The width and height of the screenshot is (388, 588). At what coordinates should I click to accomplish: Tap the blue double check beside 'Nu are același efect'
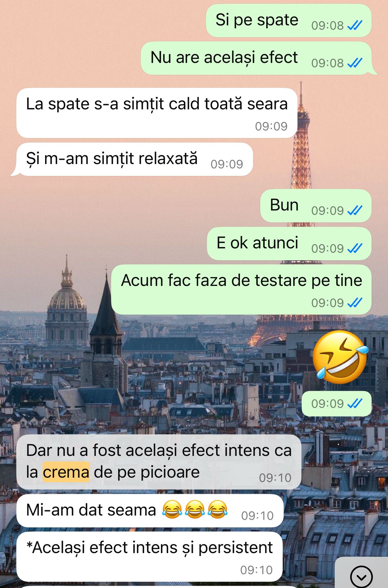pyautogui.click(x=355, y=63)
